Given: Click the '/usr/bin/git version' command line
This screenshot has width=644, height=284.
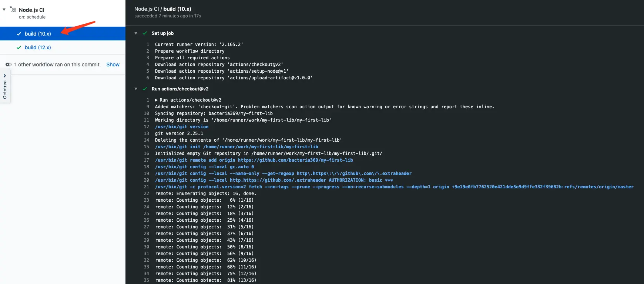Looking at the screenshot, I should tap(182, 127).
